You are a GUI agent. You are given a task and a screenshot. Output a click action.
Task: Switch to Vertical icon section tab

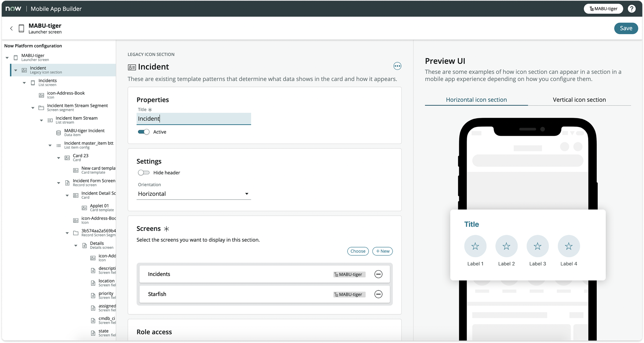(x=579, y=100)
